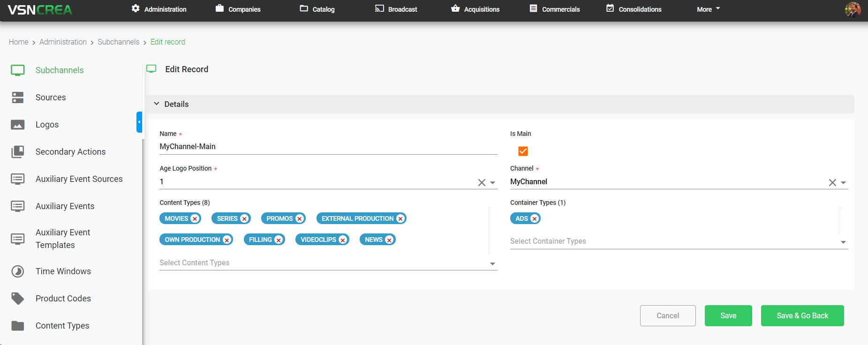Go to Subchannels breadcrumb link
This screenshot has width=868, height=345.
(118, 42)
